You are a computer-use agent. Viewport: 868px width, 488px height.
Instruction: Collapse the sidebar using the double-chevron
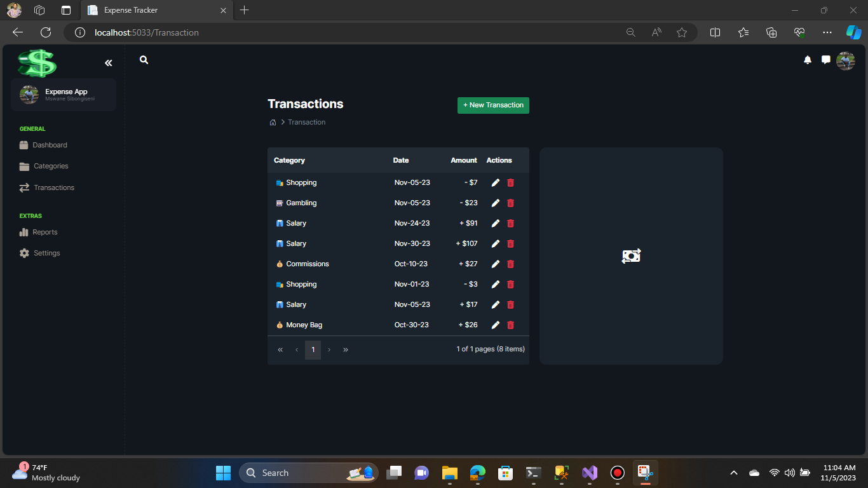click(x=108, y=63)
